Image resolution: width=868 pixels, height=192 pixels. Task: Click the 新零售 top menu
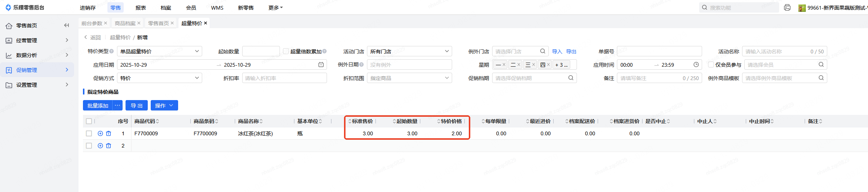(246, 7)
